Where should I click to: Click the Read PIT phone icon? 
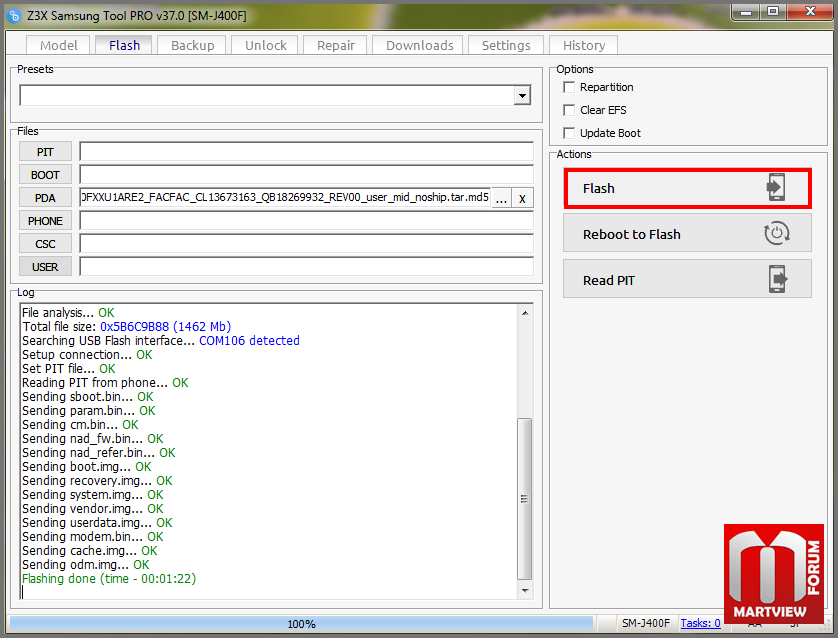click(778, 279)
